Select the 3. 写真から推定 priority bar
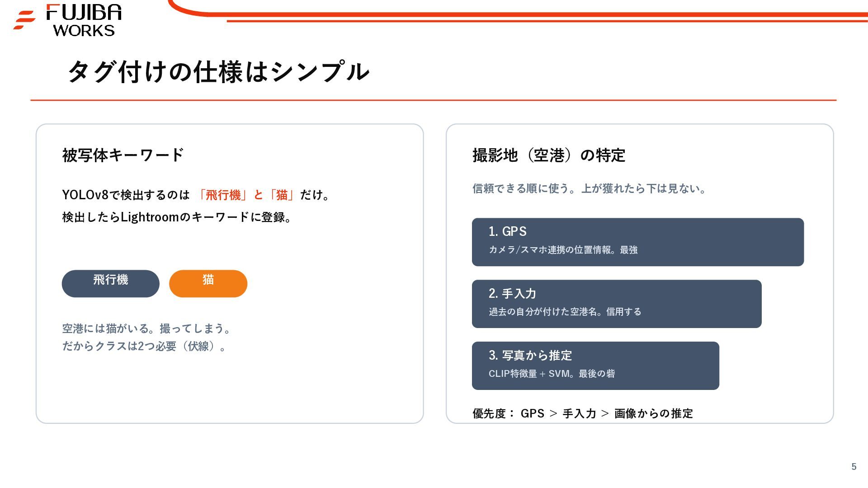The width and height of the screenshot is (868, 488). tap(595, 366)
